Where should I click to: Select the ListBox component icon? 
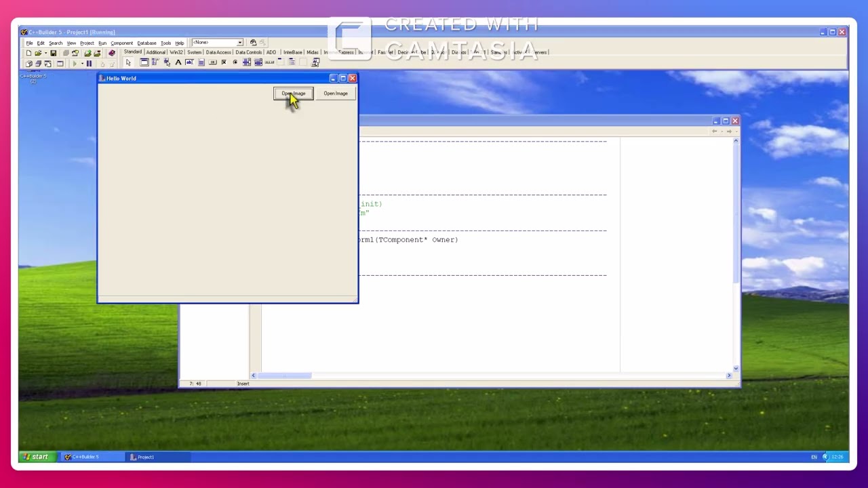[247, 62]
